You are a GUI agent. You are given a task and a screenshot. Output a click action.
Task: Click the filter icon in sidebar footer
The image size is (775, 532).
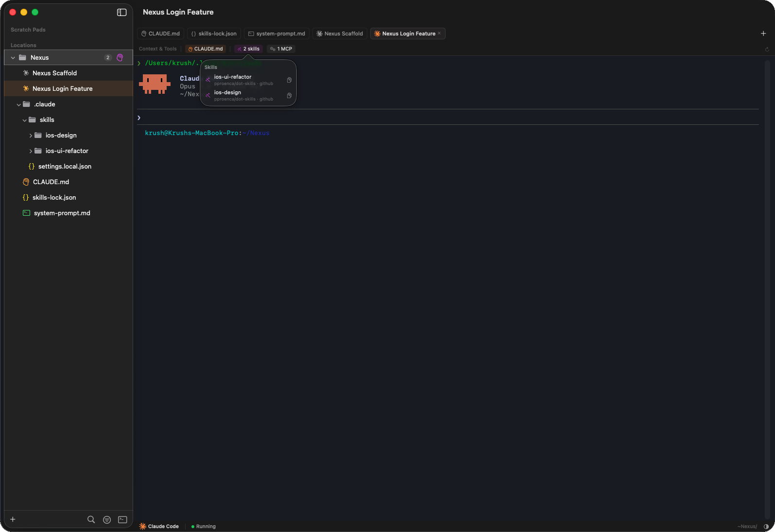[x=107, y=520]
